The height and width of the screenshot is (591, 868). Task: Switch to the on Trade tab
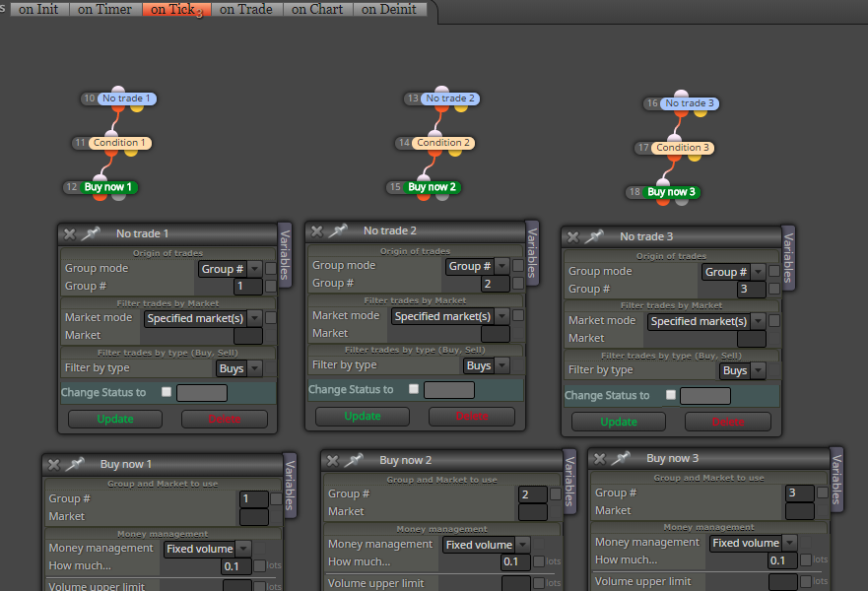click(246, 10)
